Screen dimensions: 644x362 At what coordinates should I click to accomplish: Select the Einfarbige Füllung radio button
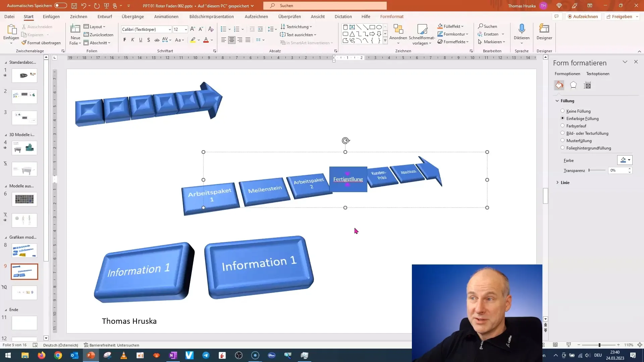pyautogui.click(x=562, y=118)
